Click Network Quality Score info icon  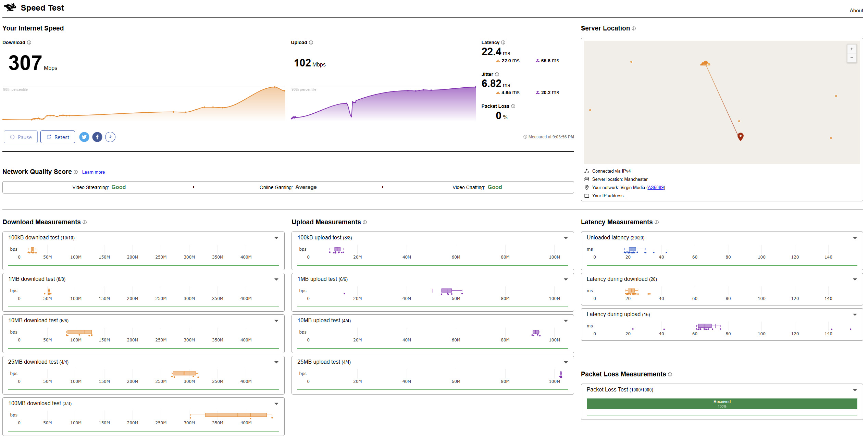(x=76, y=172)
